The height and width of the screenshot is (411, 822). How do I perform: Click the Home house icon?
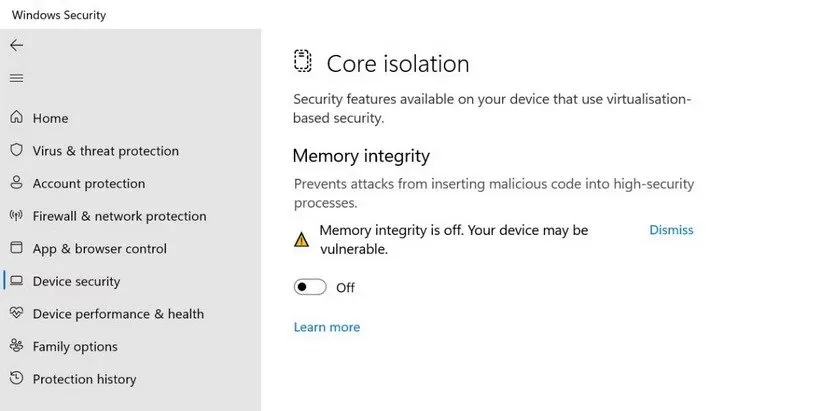16,118
